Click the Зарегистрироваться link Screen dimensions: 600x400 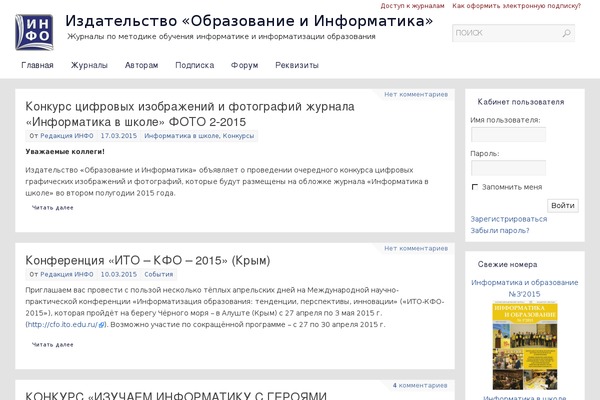509,219
